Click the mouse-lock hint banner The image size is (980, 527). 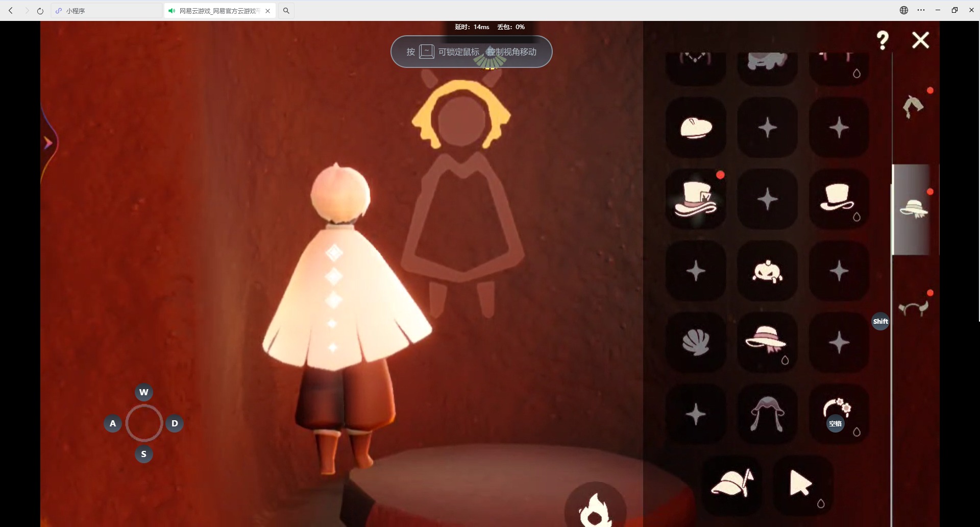pyautogui.click(x=472, y=52)
